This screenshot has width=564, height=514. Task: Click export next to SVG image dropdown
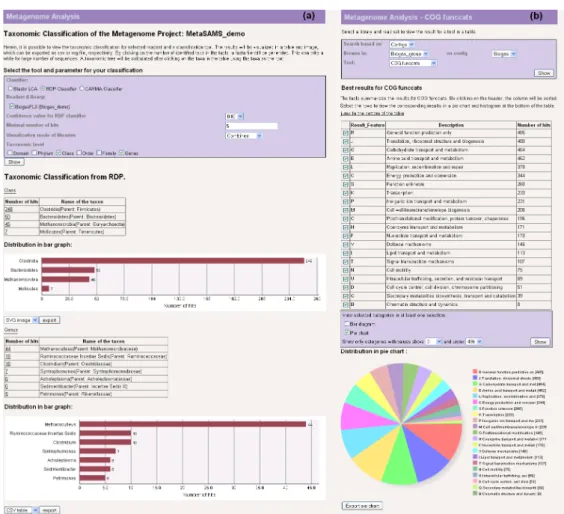pos(49,320)
